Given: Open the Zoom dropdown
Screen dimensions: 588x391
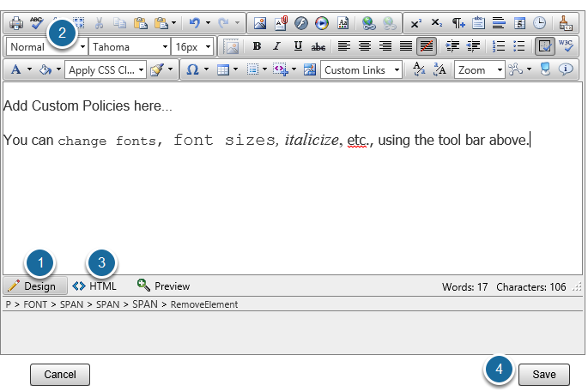Looking at the screenshot, I should (x=479, y=70).
